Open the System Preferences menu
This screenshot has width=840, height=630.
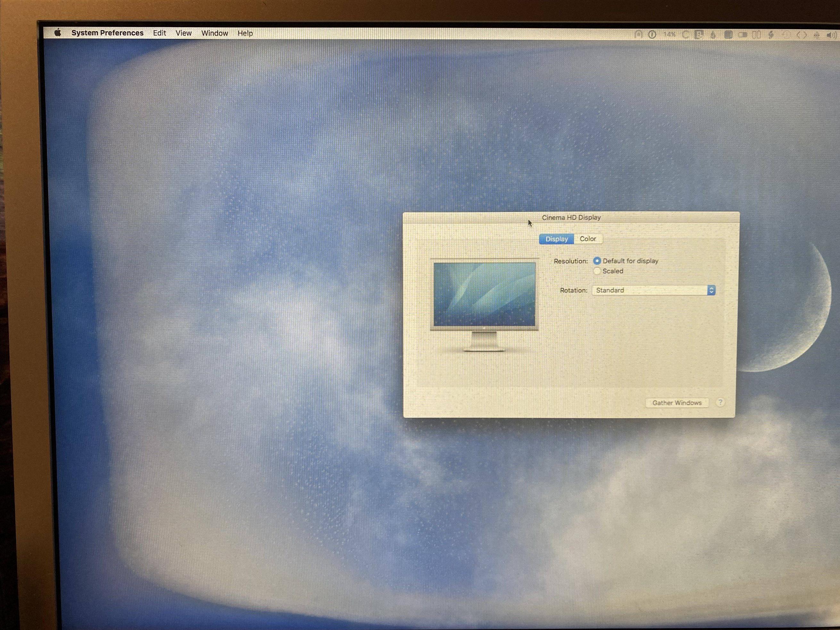pos(107,33)
